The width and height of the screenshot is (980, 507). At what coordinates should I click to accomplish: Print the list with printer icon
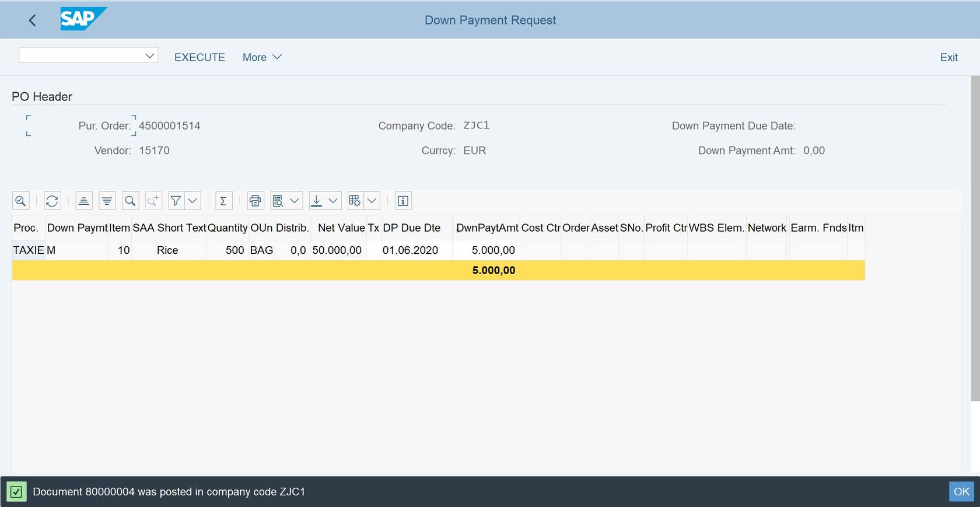point(256,201)
